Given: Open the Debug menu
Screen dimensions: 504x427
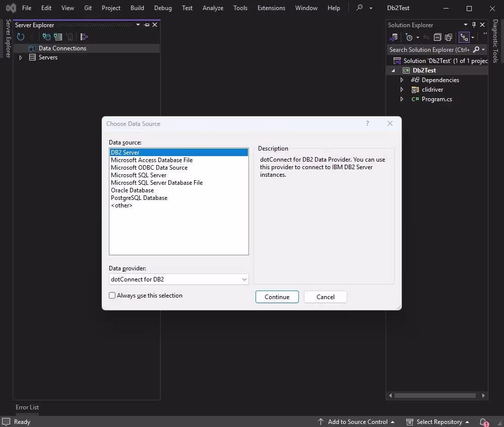Looking at the screenshot, I should tap(163, 8).
